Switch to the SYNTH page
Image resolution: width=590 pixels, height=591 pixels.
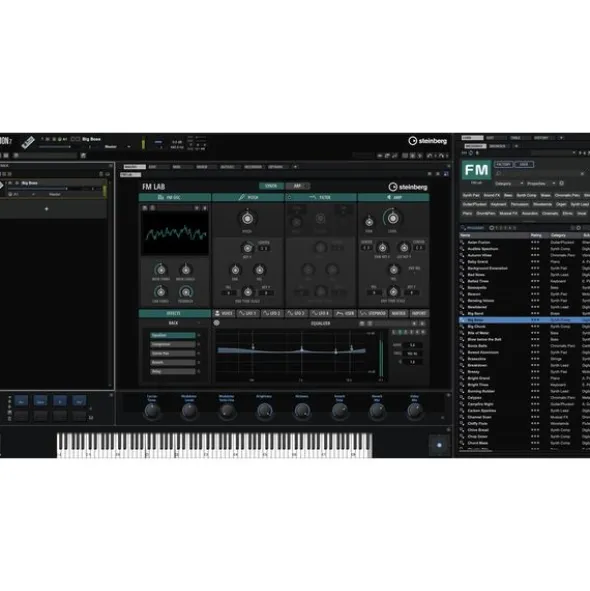pos(271,186)
